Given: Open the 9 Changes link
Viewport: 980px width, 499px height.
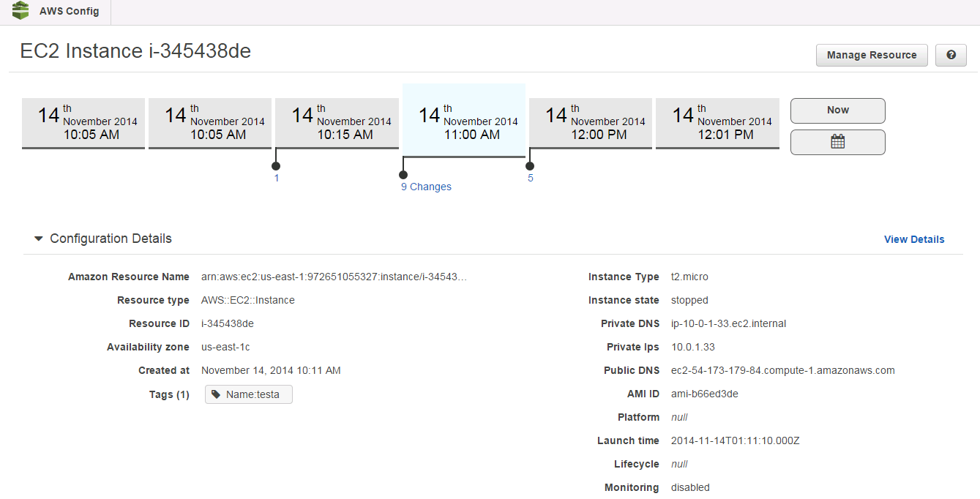Looking at the screenshot, I should pyautogui.click(x=426, y=187).
